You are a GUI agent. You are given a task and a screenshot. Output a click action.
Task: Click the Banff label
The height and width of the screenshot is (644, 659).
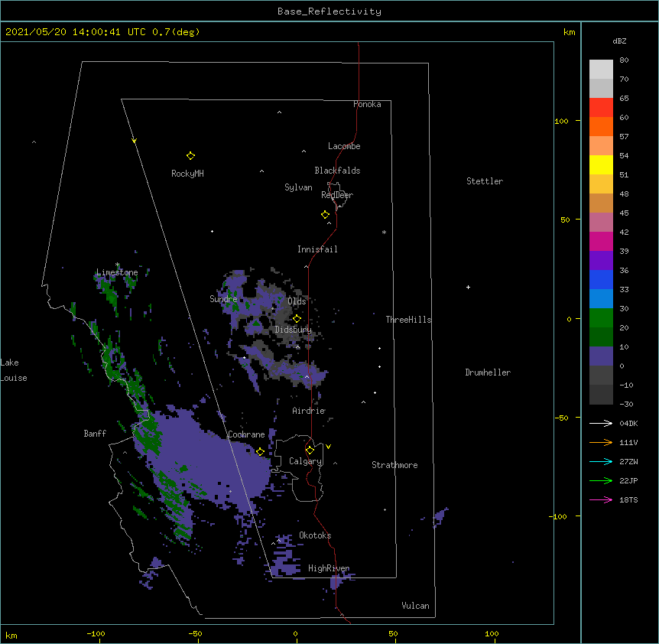95,434
